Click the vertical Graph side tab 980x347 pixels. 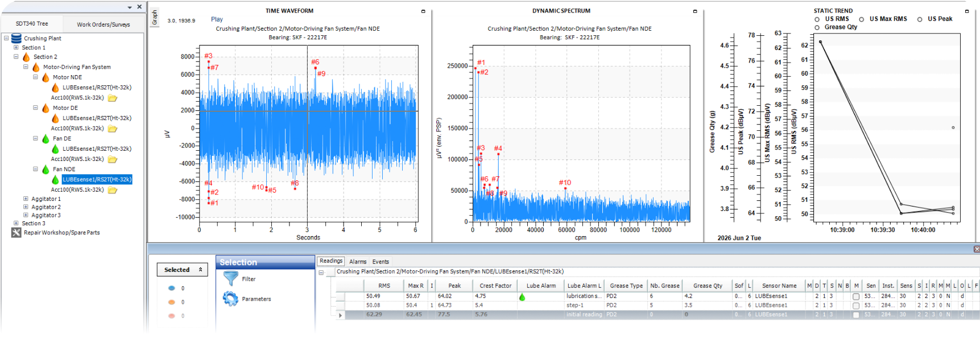(155, 18)
